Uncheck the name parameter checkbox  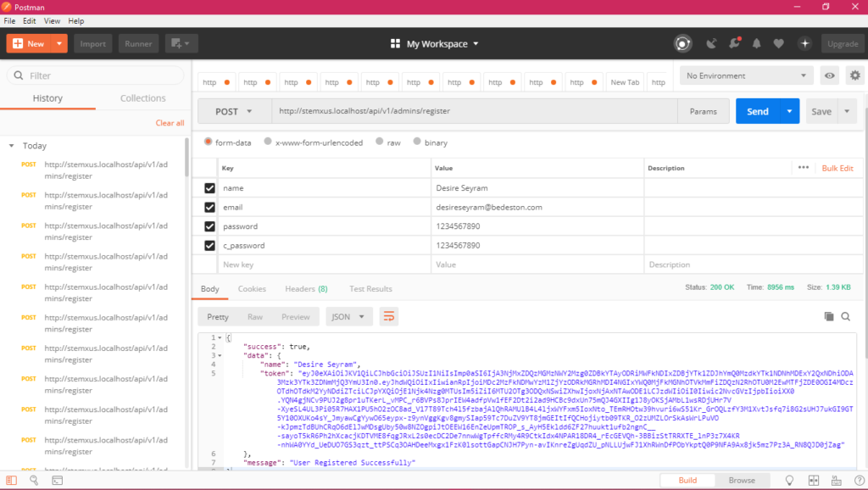tap(209, 187)
